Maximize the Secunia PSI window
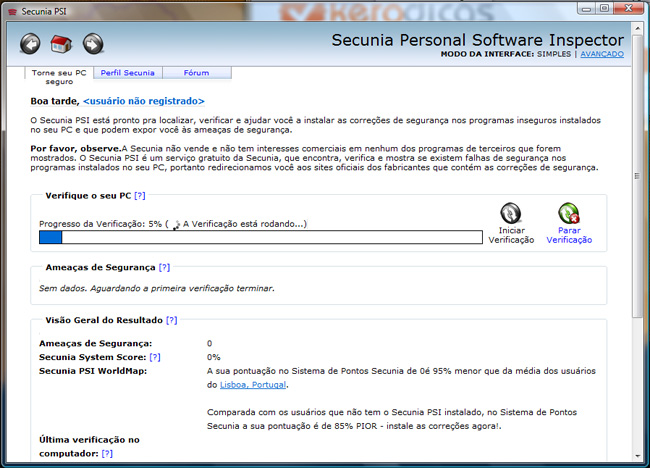 604,9
